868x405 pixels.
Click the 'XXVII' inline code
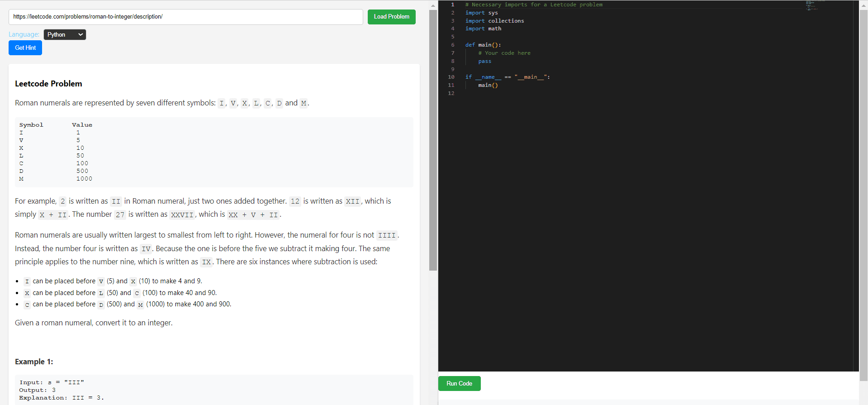[x=182, y=215]
